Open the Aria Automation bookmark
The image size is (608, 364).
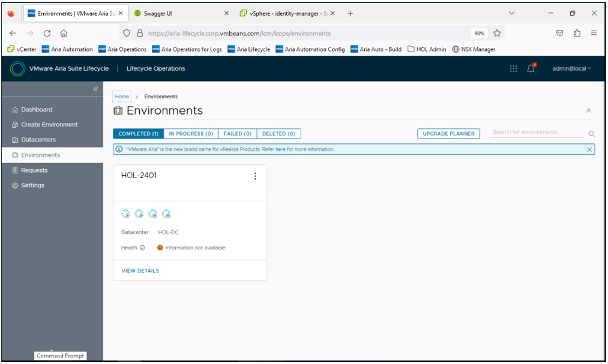click(67, 49)
